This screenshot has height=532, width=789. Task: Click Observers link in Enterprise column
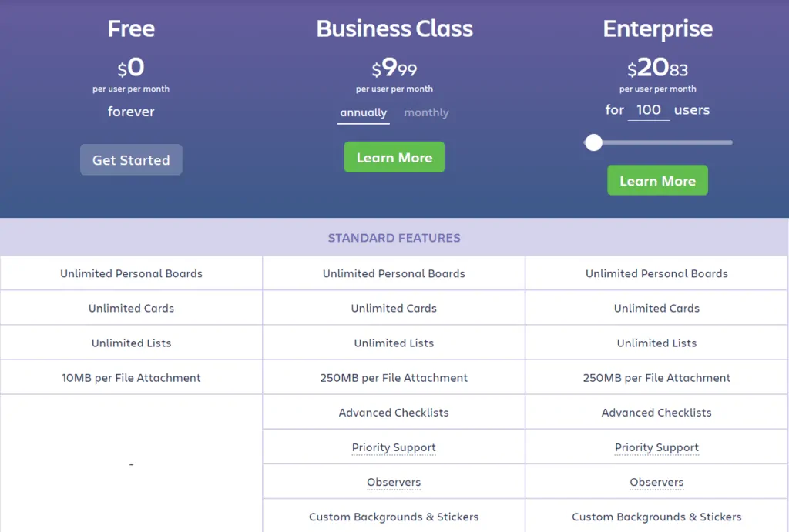pyautogui.click(x=656, y=482)
